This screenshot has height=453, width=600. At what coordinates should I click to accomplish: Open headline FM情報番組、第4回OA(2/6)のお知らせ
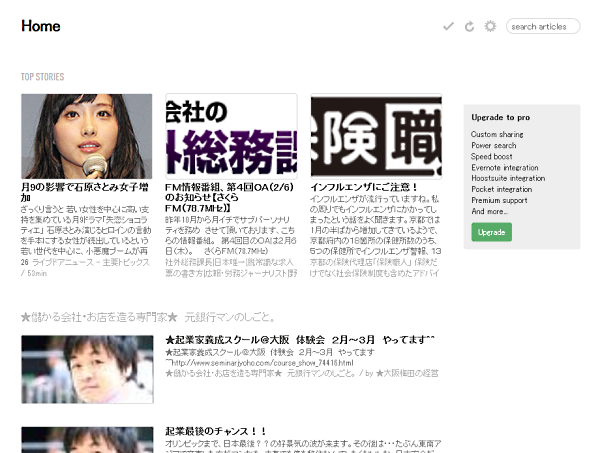tap(230, 197)
